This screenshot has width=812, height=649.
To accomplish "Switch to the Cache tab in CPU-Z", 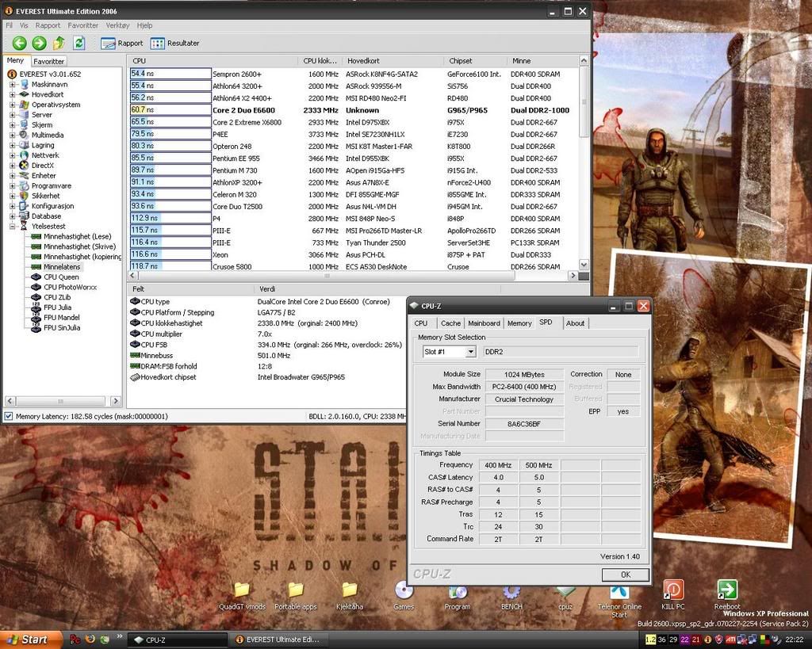I will [450, 323].
